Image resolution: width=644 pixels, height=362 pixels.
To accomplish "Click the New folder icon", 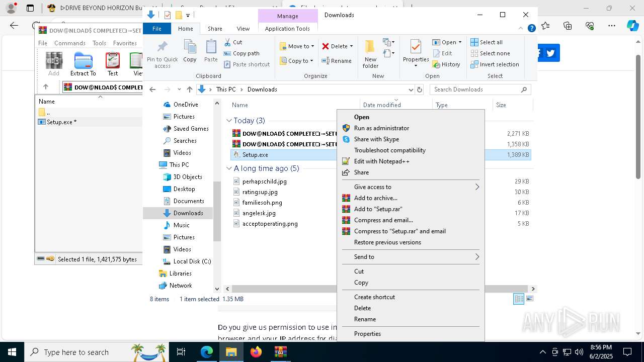I will coord(370,47).
